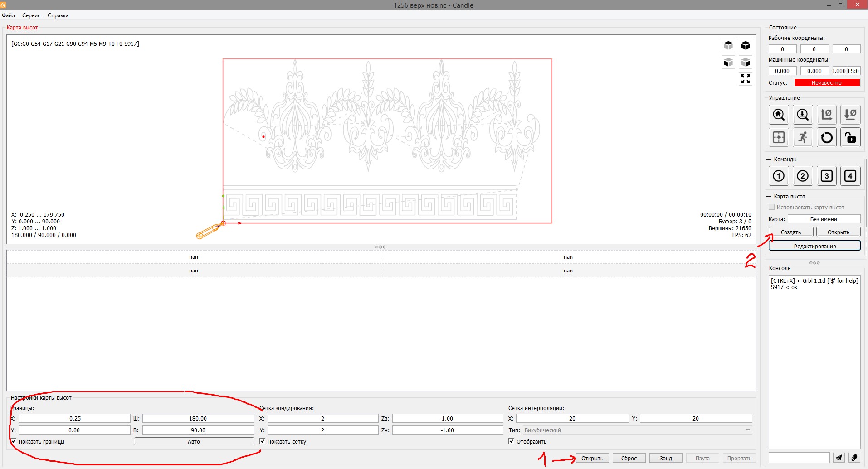Click the 'Вершины: 21650' readout
Viewport: 868px width, 469px height.
point(730,228)
